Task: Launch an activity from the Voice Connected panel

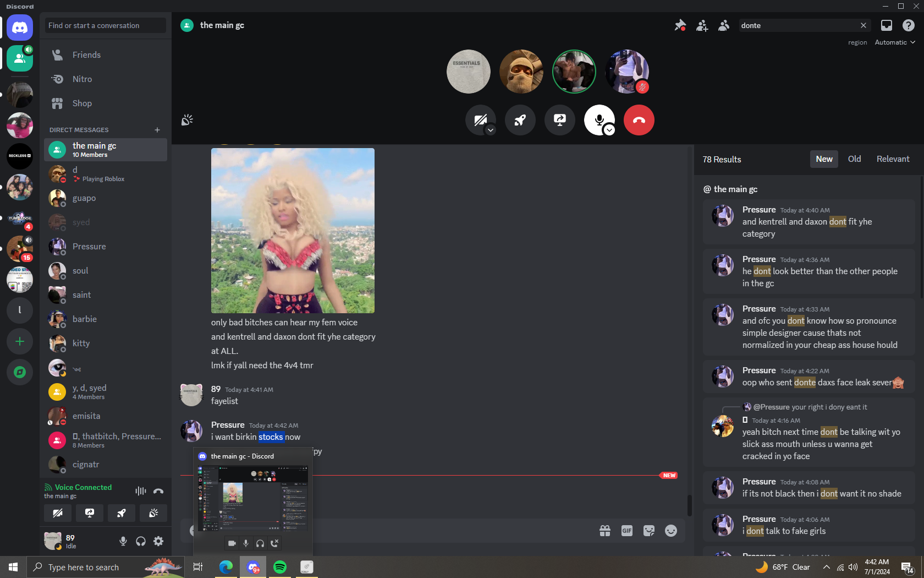Action: pyautogui.click(x=122, y=513)
